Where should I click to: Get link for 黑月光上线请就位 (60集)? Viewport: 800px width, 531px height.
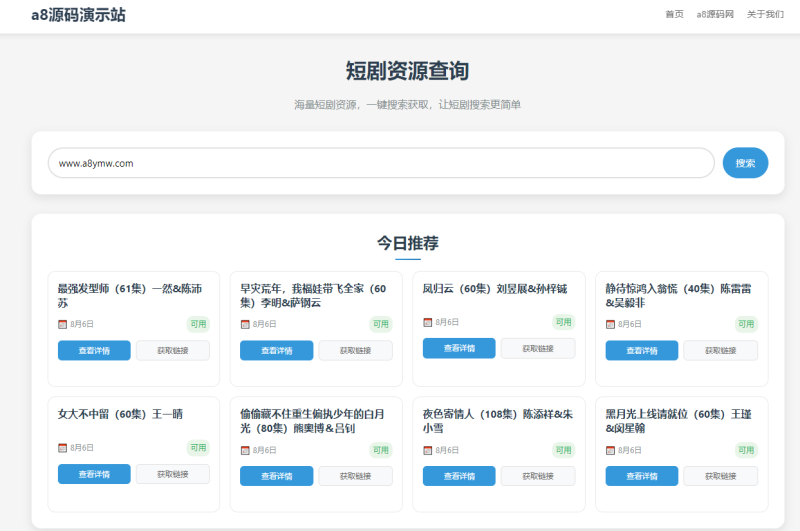tap(720, 476)
